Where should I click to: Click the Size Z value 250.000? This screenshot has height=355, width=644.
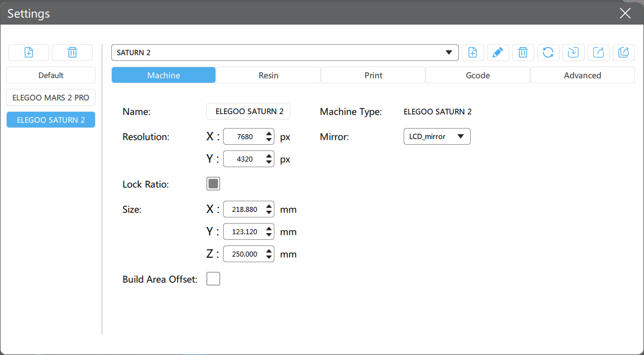click(245, 254)
